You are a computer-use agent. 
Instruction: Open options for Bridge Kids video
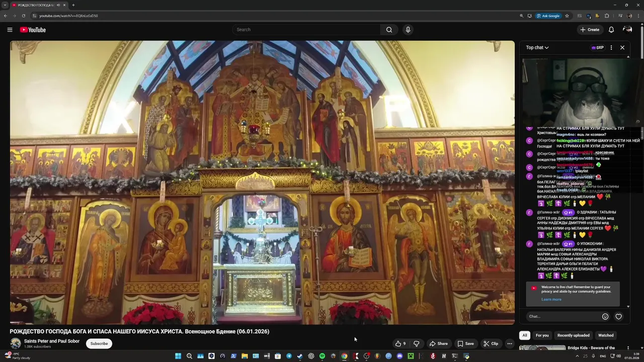click(x=628, y=348)
